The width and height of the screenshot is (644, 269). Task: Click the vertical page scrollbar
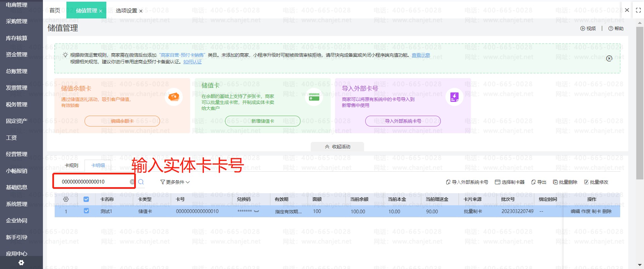click(640, 102)
